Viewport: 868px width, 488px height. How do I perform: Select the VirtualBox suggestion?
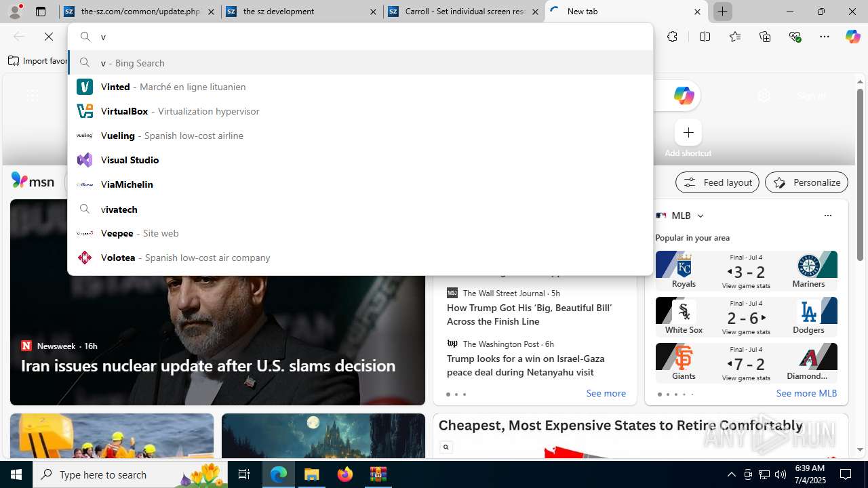click(x=360, y=111)
